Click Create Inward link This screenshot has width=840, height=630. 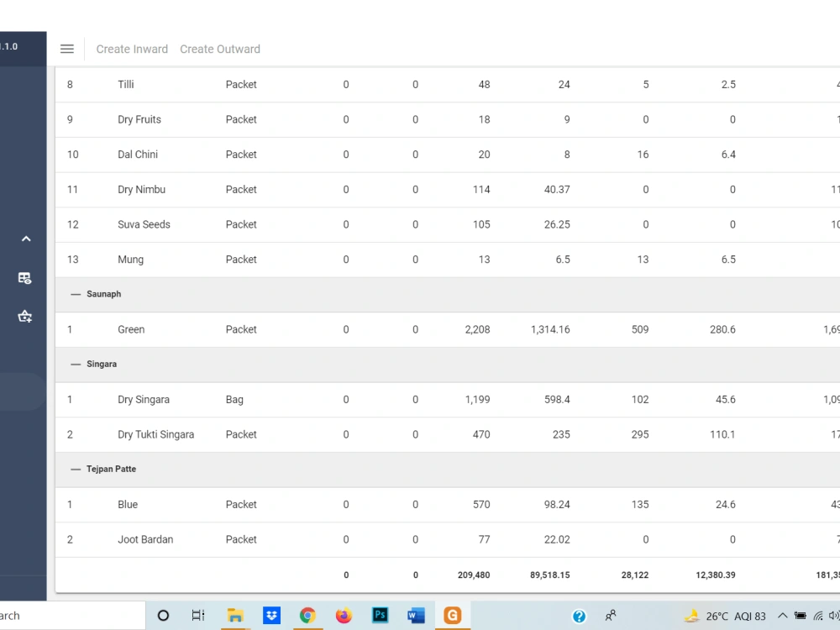coord(132,50)
